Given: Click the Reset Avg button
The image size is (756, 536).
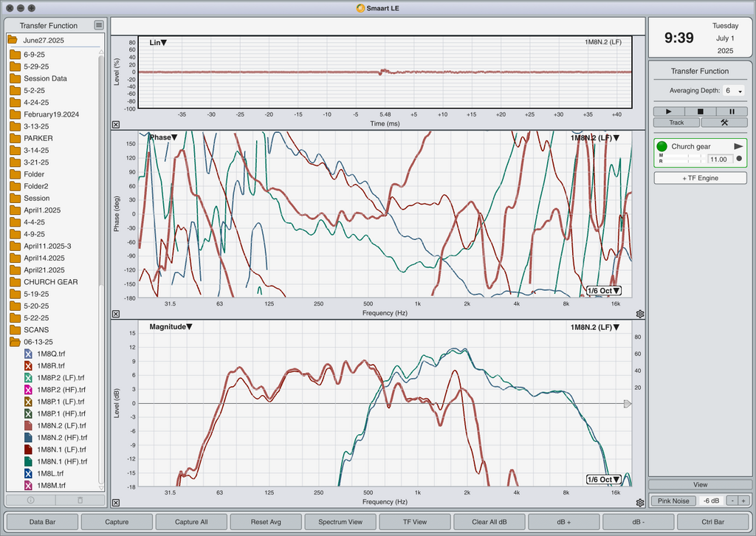Looking at the screenshot, I should 266,521.
